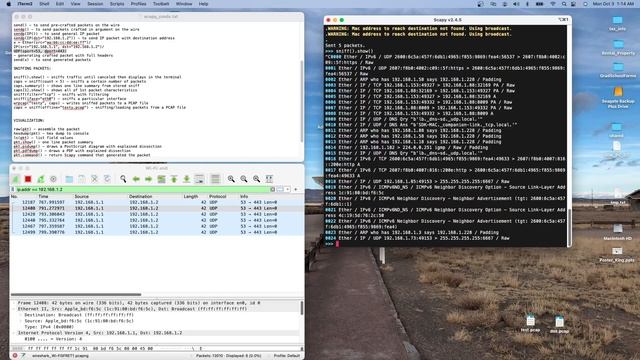
Task: Find a packet with the magnifier icon
Action: coord(123,179)
